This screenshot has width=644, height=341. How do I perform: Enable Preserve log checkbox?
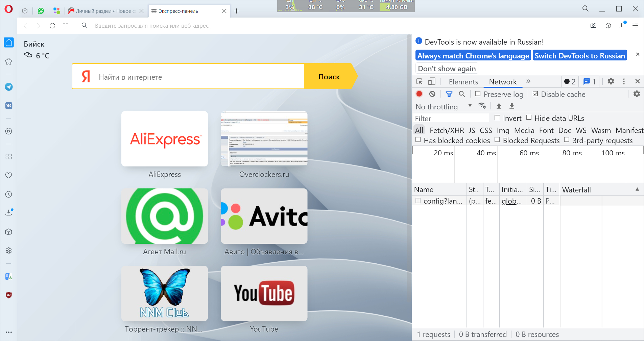(478, 94)
